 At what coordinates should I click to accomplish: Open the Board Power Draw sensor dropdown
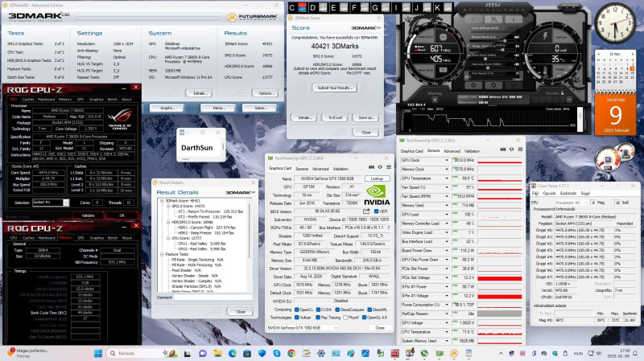coord(447,251)
